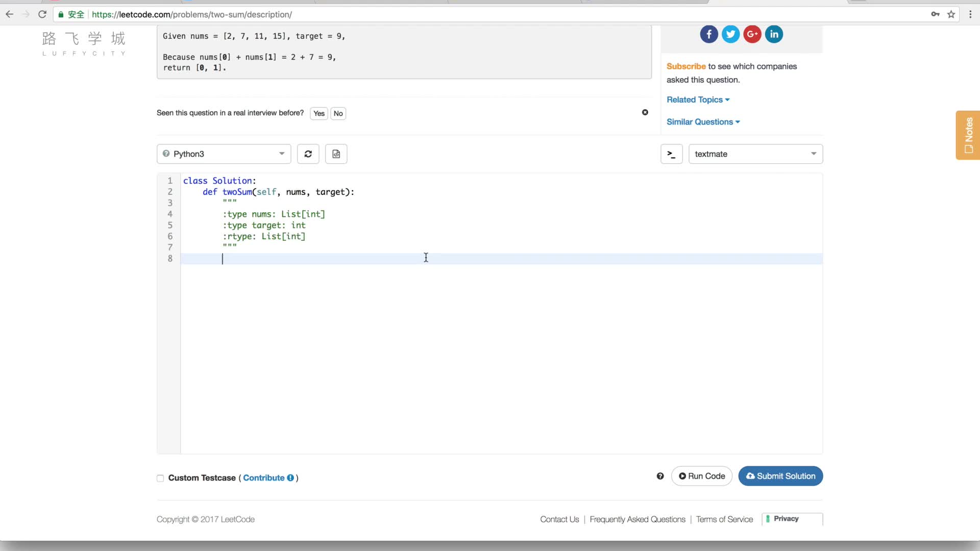Bookmark the page with the star icon

coord(951,14)
